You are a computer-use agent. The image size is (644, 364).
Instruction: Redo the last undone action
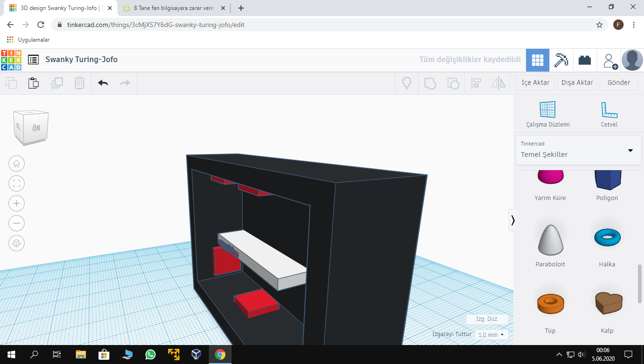(x=125, y=83)
